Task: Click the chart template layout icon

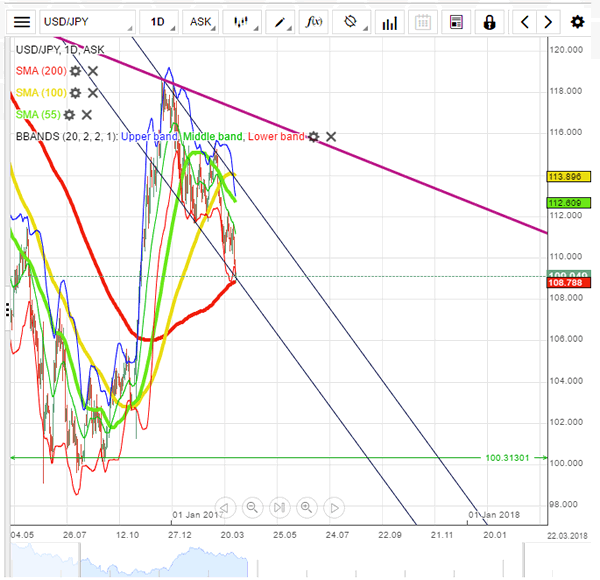Action: pos(456,22)
